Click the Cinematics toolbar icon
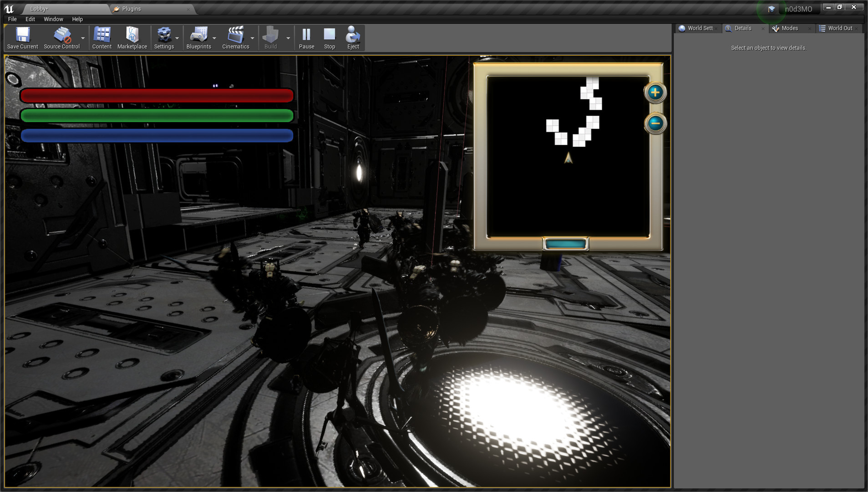This screenshot has width=868, height=492. (x=235, y=38)
